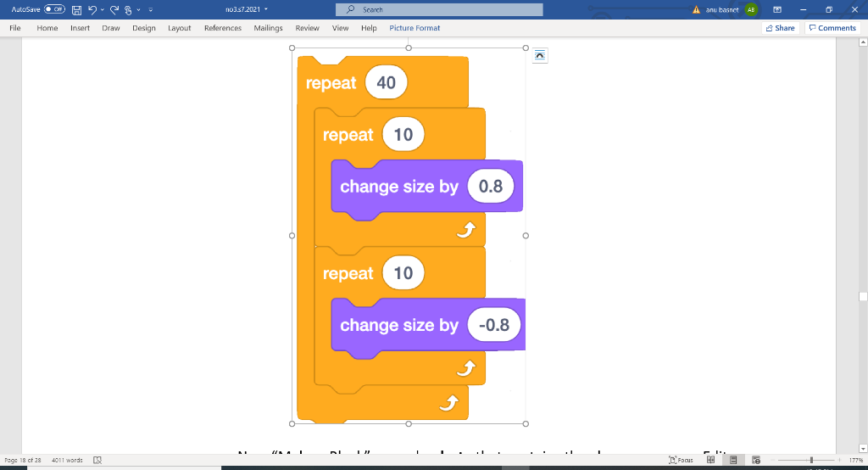Switch to the Home tab
868x470 pixels.
47,28
